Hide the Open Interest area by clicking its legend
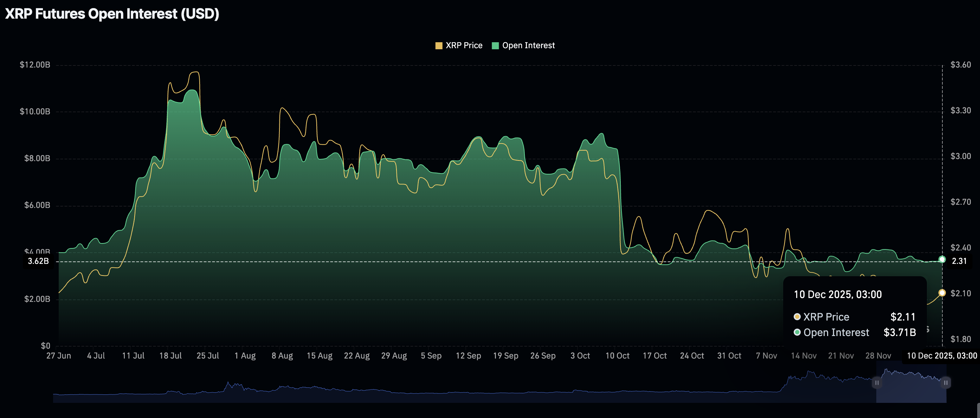Image resolution: width=980 pixels, height=418 pixels. tap(523, 45)
